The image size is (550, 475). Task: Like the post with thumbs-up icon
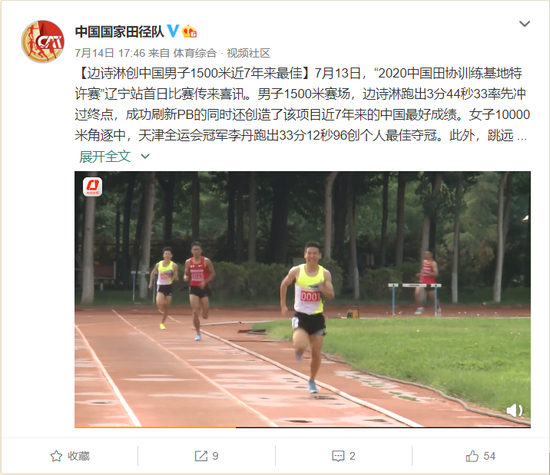click(472, 456)
